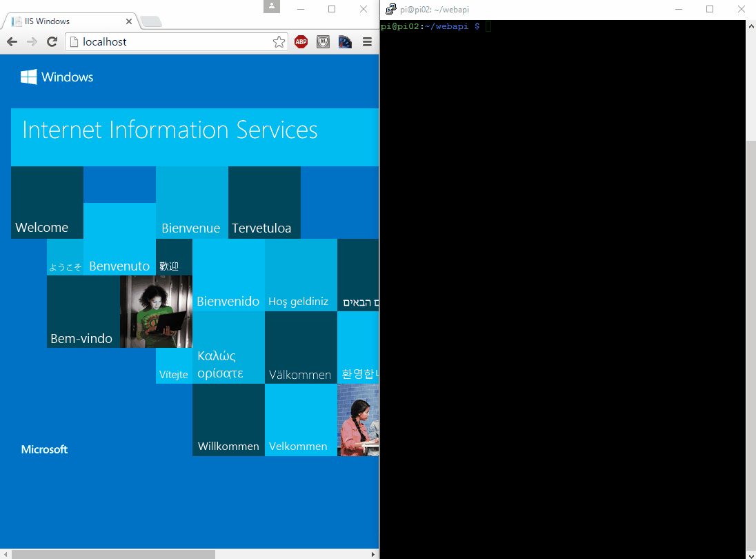Click the Bienvenue tile
756x559 pixels.
(x=192, y=203)
